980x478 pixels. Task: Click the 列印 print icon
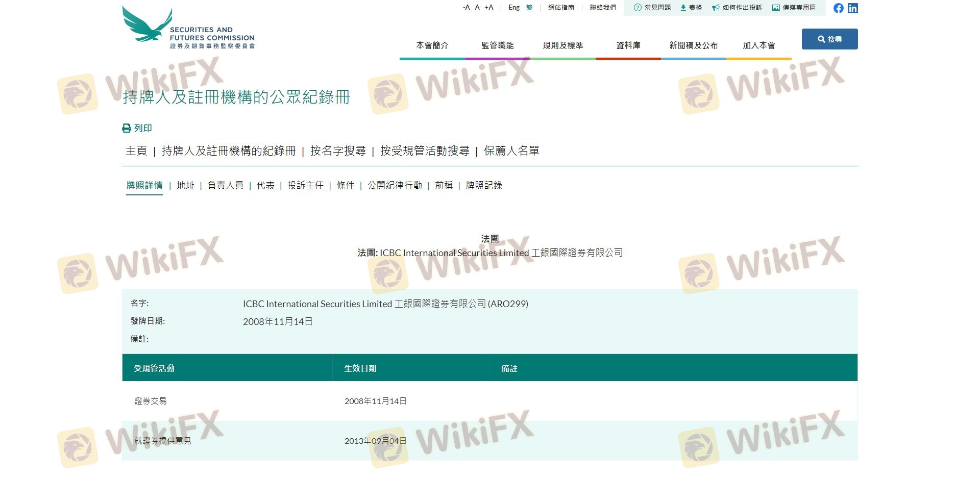(127, 128)
